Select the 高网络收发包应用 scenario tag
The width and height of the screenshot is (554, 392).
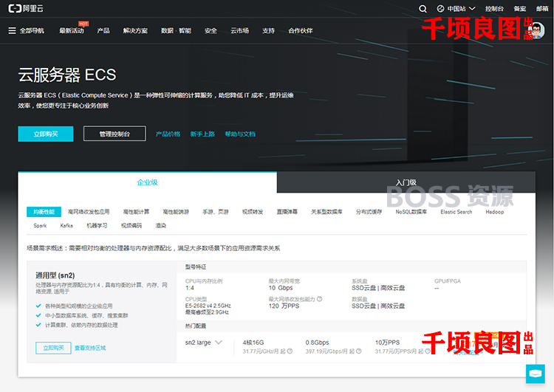pos(89,212)
